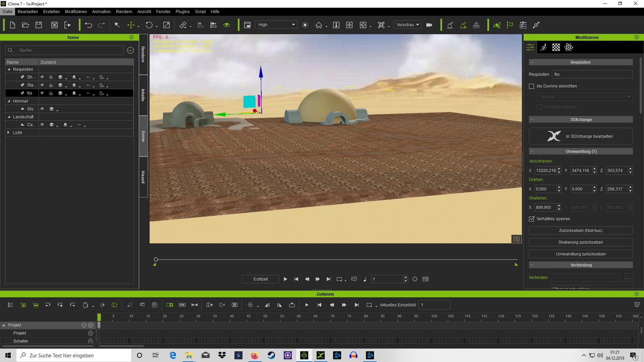Activate the Move tool
This screenshot has width=644, height=362.
131,25
